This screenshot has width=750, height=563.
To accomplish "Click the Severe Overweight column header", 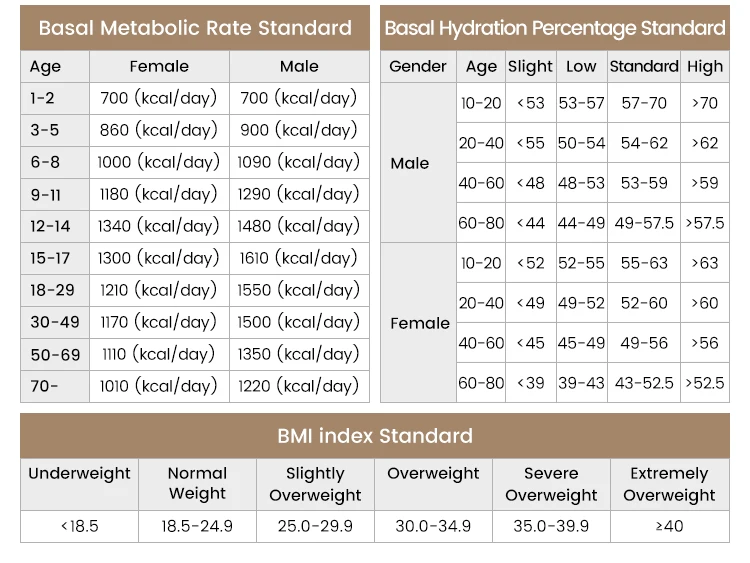I will point(551,484).
